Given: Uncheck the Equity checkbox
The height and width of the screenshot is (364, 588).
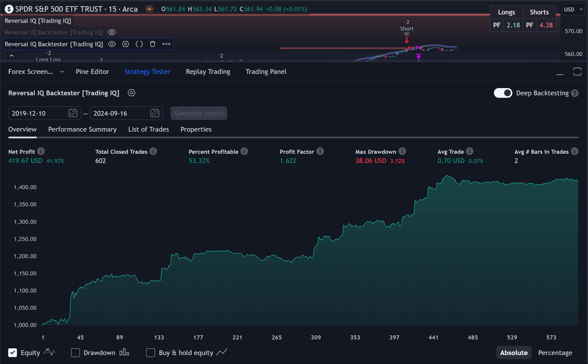Looking at the screenshot, I should click(x=12, y=353).
